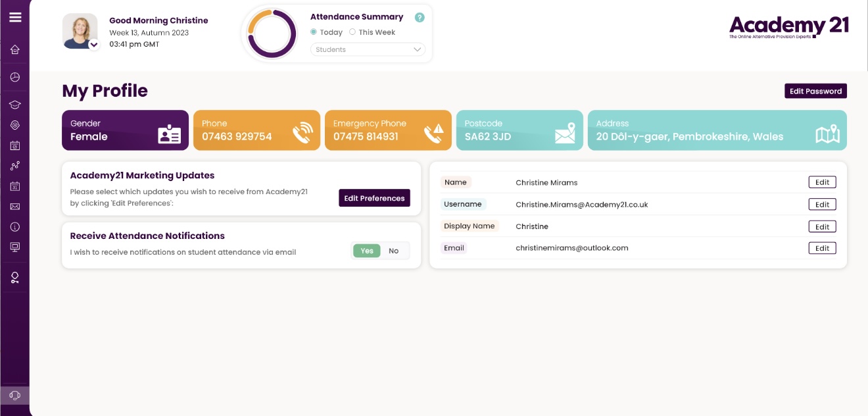Viewport: 868px width, 416px height.
Task: Expand the profile photo chevron menu
Action: point(94,45)
